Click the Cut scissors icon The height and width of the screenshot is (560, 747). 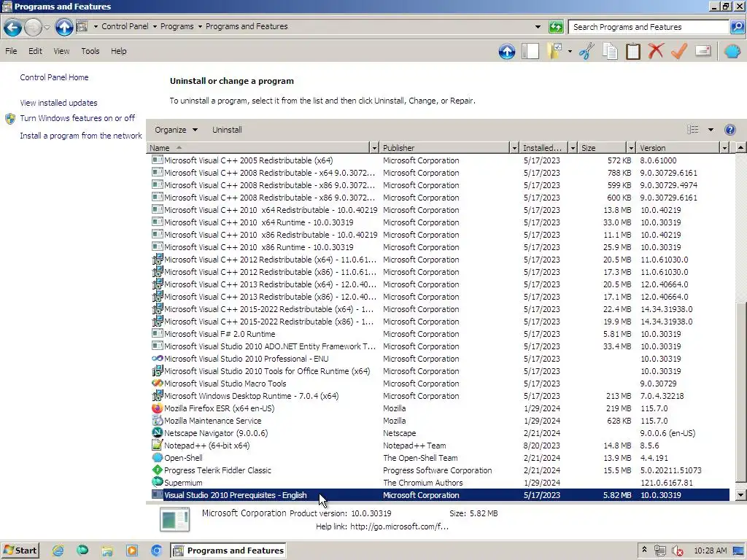(x=587, y=51)
